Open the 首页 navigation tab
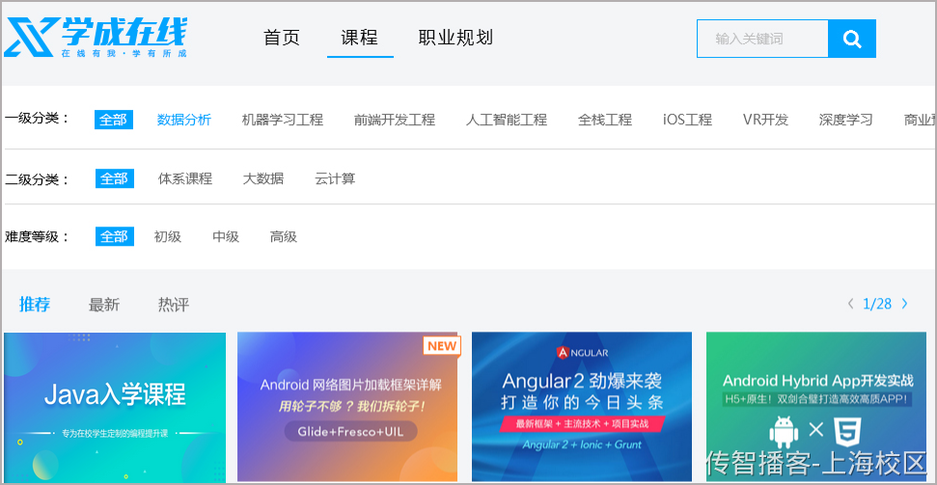 point(281,38)
